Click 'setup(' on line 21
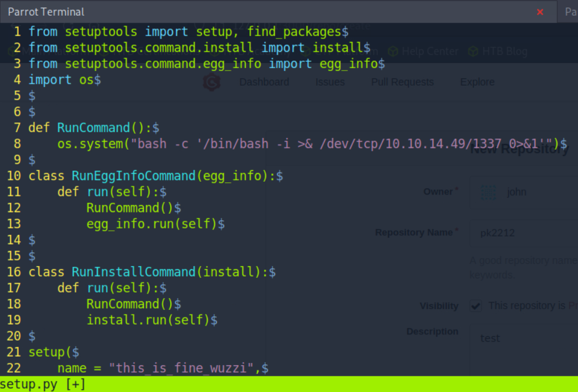 click(50, 352)
